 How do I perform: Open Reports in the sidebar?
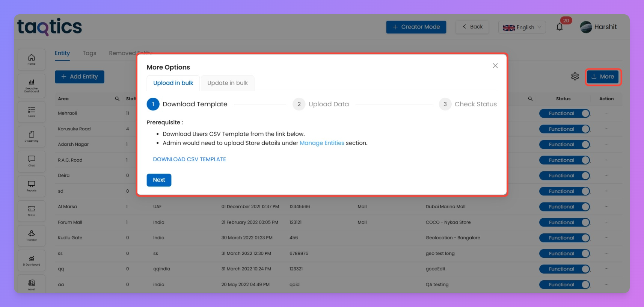[x=32, y=186]
